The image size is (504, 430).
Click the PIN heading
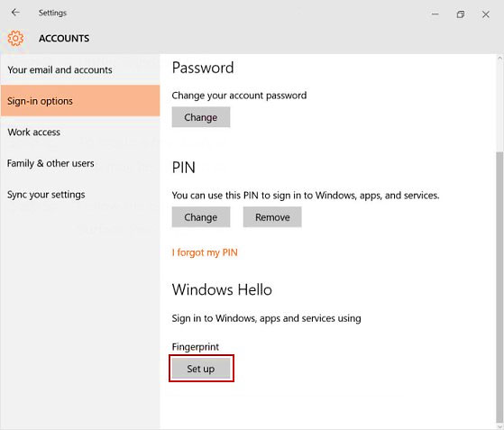coord(184,168)
